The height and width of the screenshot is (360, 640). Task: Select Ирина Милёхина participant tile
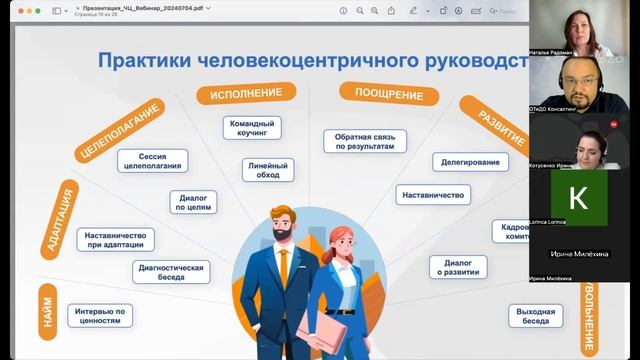click(579, 254)
